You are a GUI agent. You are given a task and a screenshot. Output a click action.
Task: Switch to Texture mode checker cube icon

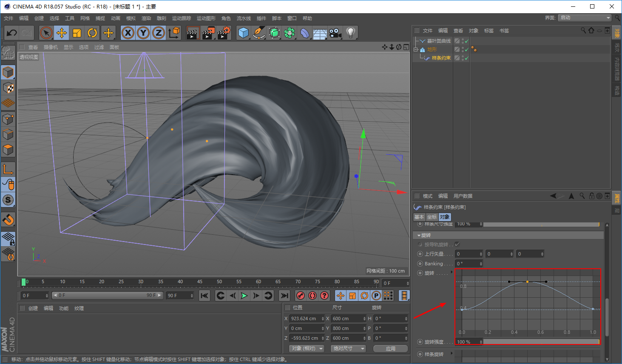coord(8,88)
